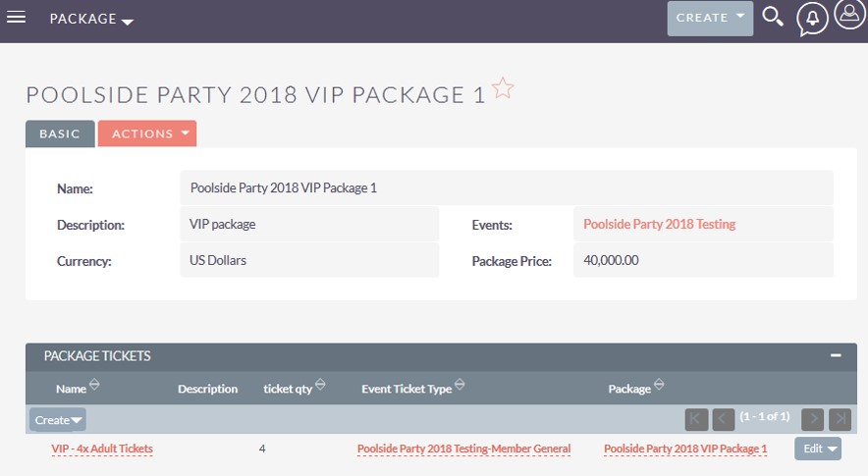Screen dimensions: 868x476
Task: Sort by Event Ticket Type column
Action: [460, 384]
